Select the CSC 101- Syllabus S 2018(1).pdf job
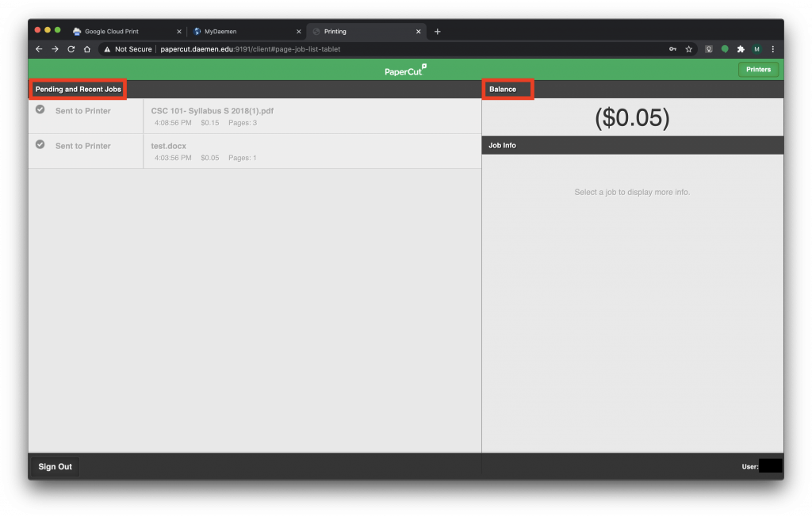The image size is (812, 517). tap(255, 116)
